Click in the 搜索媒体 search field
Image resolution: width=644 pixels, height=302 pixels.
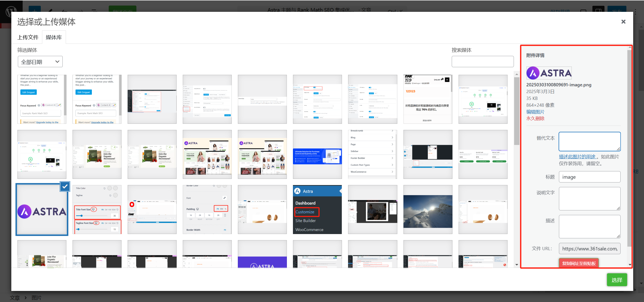point(482,62)
